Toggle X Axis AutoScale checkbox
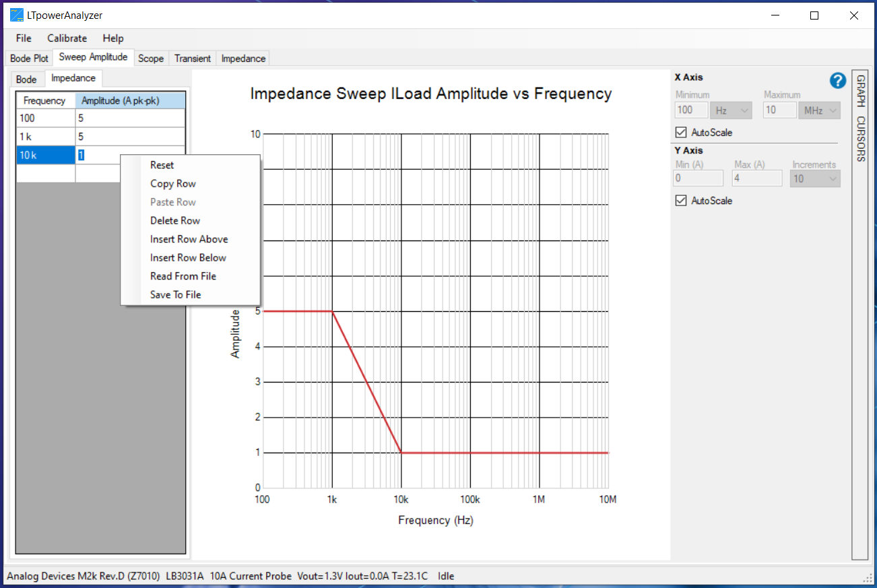Screen dimensions: 877x588 [681, 133]
